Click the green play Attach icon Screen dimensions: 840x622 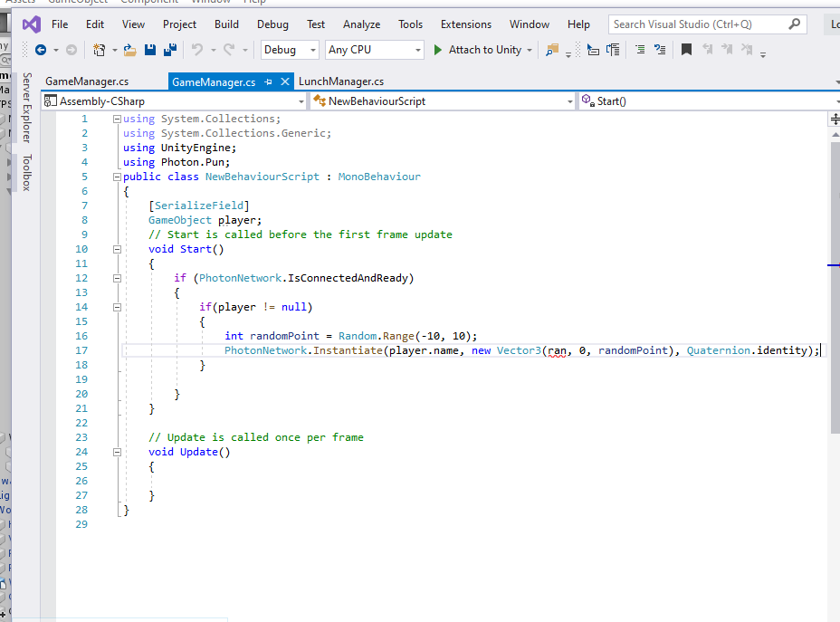tap(438, 50)
